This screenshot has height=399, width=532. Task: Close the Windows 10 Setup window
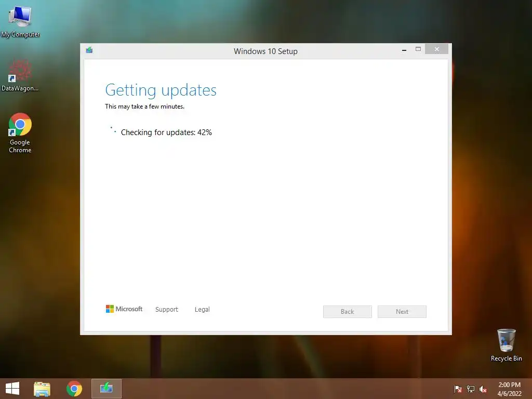click(x=436, y=49)
